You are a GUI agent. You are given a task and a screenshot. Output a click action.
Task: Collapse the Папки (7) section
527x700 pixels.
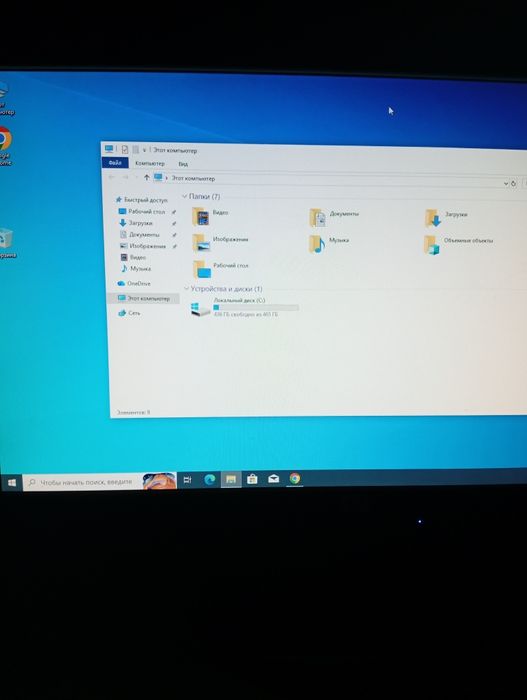(184, 196)
